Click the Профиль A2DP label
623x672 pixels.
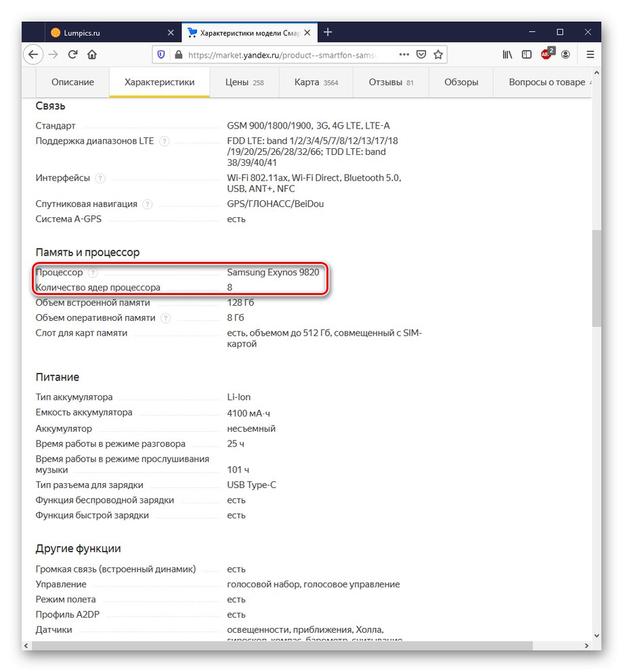[67, 614]
